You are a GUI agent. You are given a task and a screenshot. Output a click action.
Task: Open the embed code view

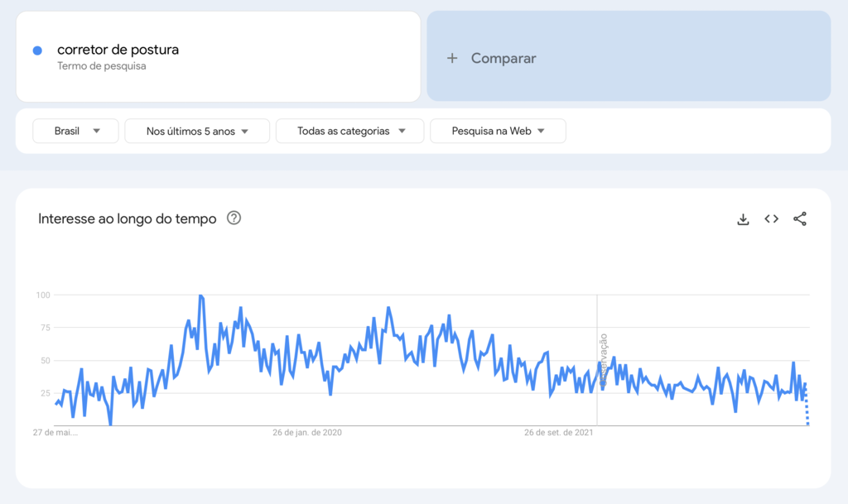(771, 218)
